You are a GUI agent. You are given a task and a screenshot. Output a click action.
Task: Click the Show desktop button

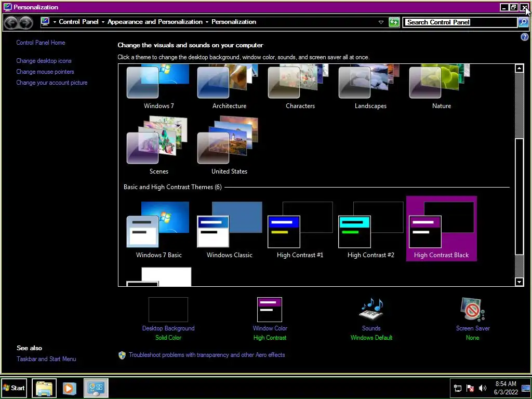tap(526, 388)
